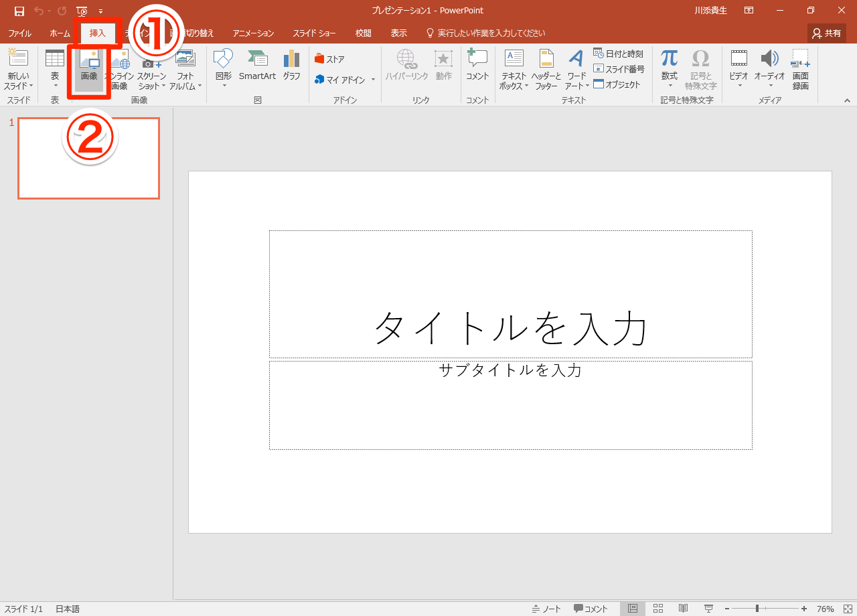Collapse the ribbon with the chevron
The width and height of the screenshot is (857, 616).
pyautogui.click(x=847, y=100)
